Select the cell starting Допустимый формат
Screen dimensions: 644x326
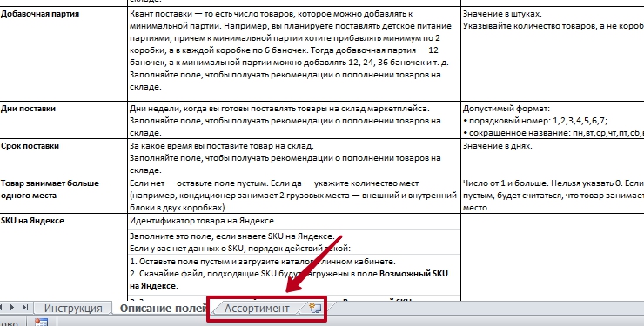553,120
